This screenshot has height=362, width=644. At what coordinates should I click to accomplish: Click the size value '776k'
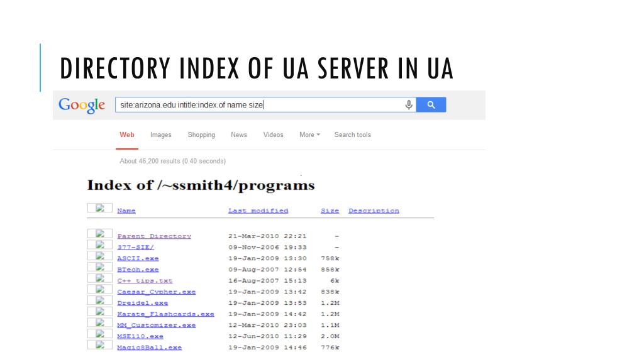tap(330, 347)
